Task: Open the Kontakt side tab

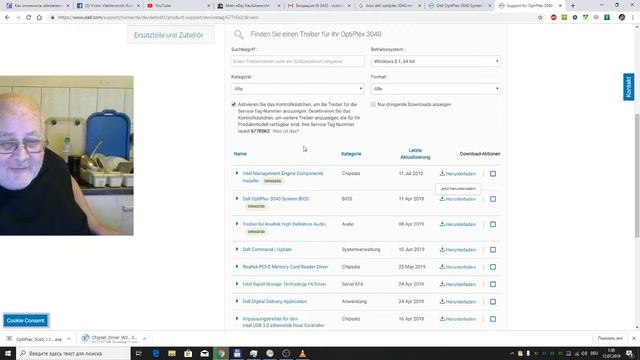Action: 629,87
